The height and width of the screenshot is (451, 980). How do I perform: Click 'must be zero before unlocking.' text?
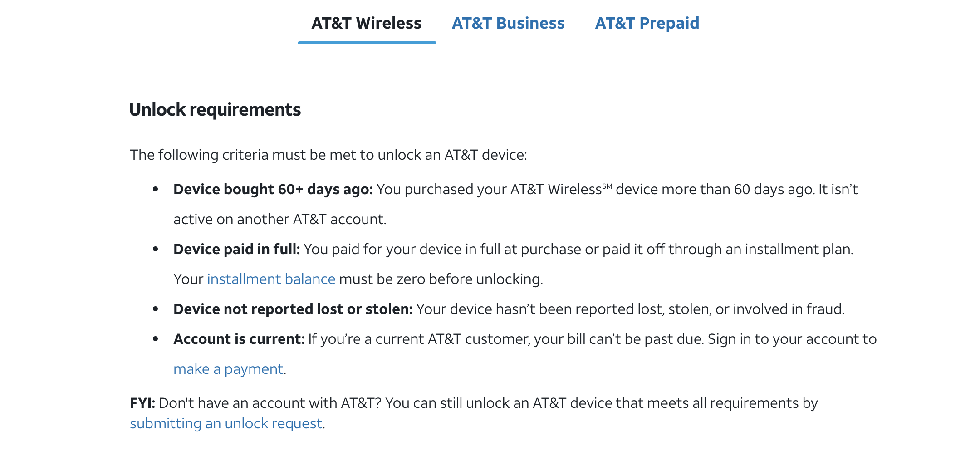click(441, 279)
